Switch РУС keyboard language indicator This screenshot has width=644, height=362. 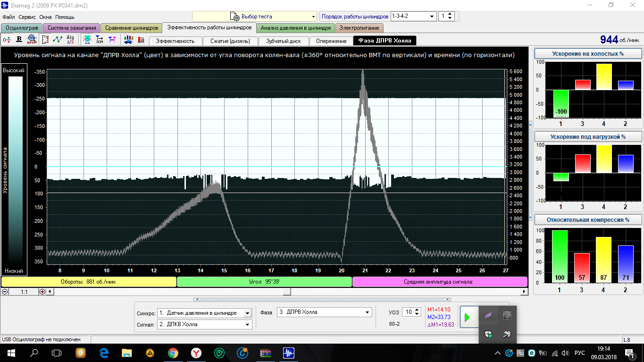click(580, 353)
